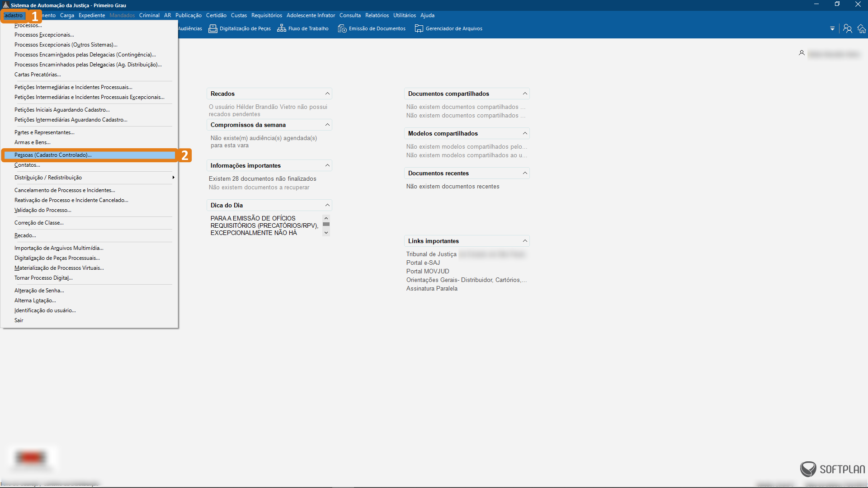868x488 pixels.
Task: Open the Portal MOVJUD link
Action: [x=428, y=272]
